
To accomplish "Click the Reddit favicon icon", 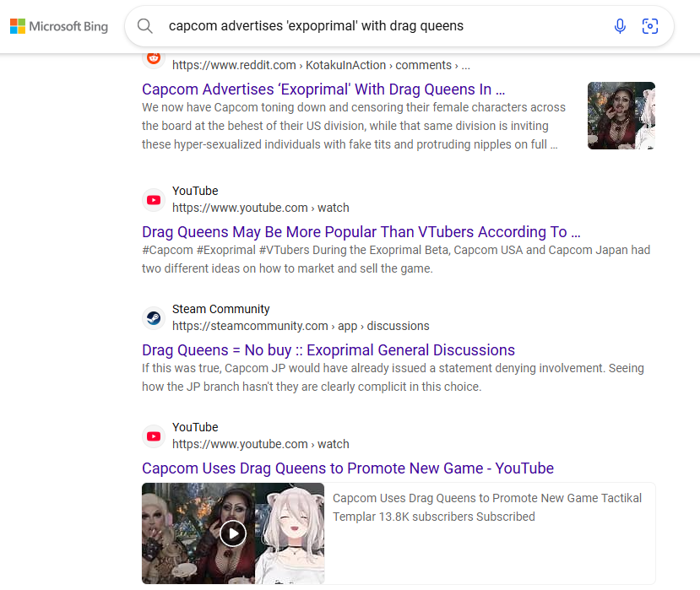I will tap(154, 58).
